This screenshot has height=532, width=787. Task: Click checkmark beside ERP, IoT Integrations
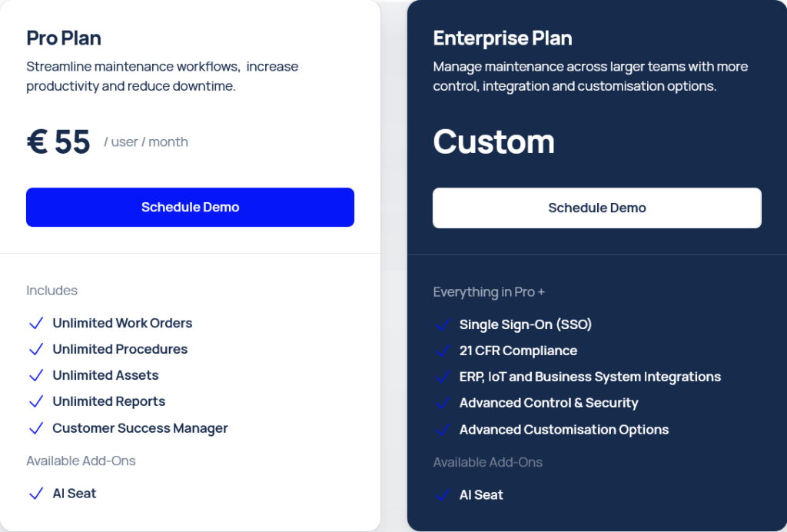pyautogui.click(x=443, y=377)
